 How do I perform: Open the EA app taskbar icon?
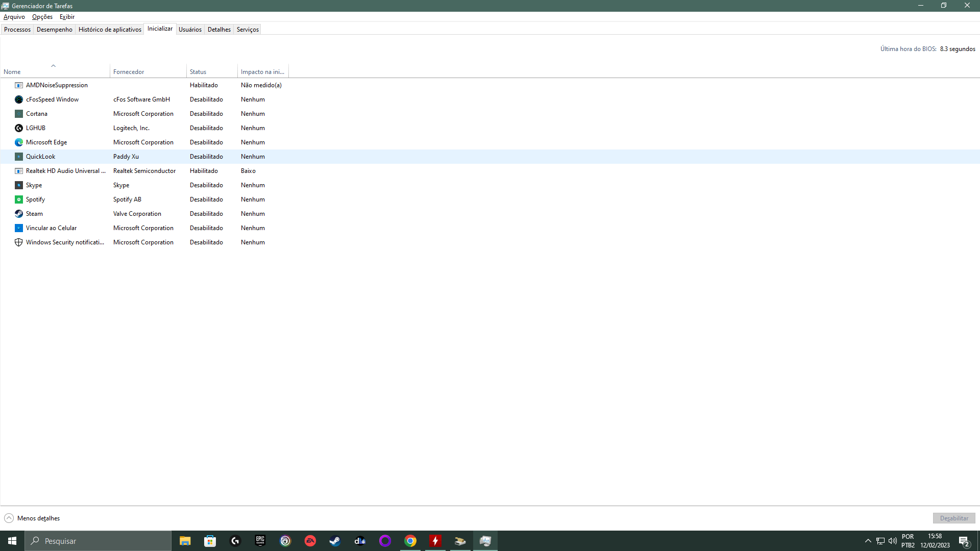pyautogui.click(x=310, y=541)
